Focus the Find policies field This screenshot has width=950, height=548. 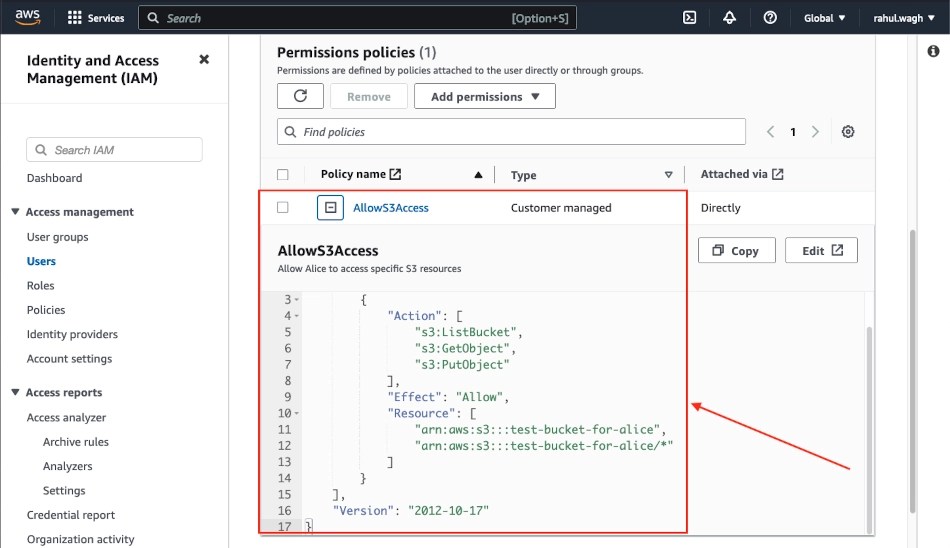511,132
